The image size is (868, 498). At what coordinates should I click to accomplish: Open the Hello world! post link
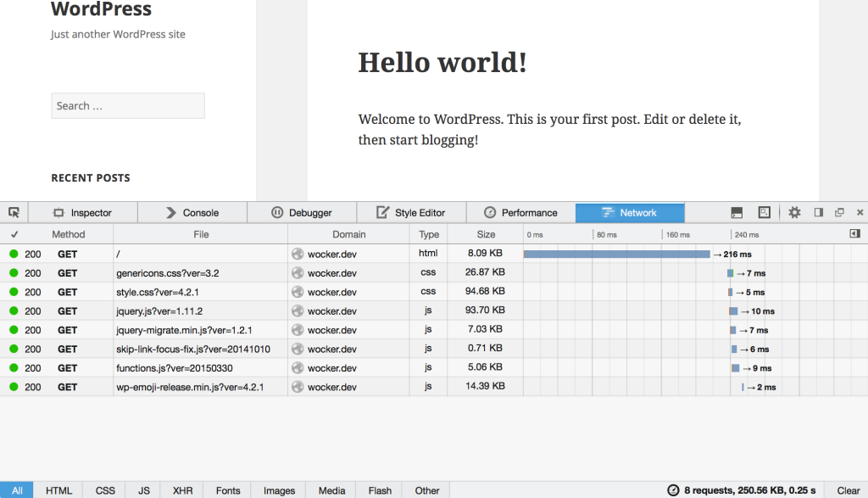(x=442, y=62)
